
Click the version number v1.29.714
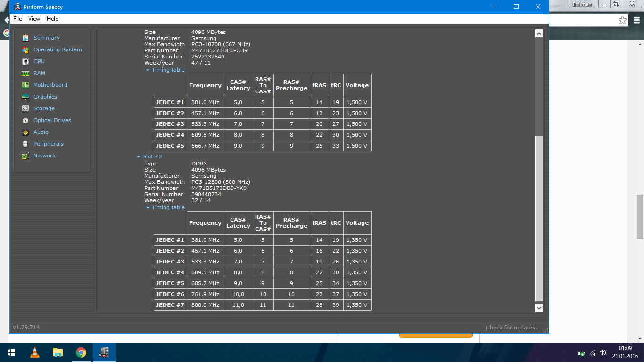click(x=26, y=327)
